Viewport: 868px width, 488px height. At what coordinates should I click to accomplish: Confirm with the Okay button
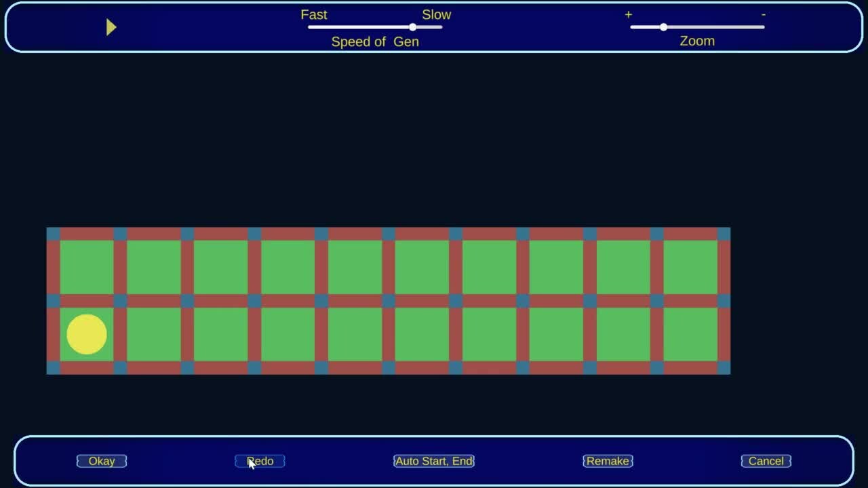[102, 461]
